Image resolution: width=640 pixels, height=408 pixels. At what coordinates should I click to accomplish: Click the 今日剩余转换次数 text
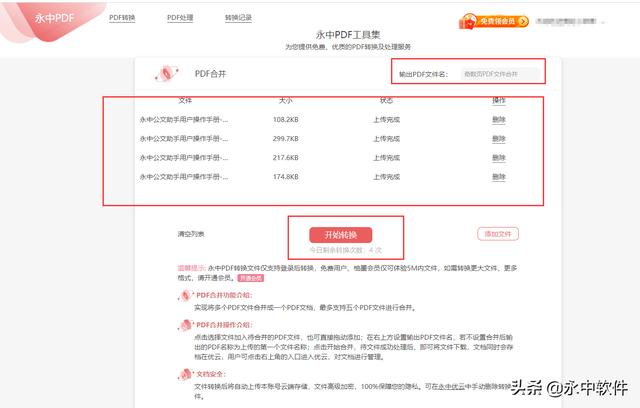345,250
